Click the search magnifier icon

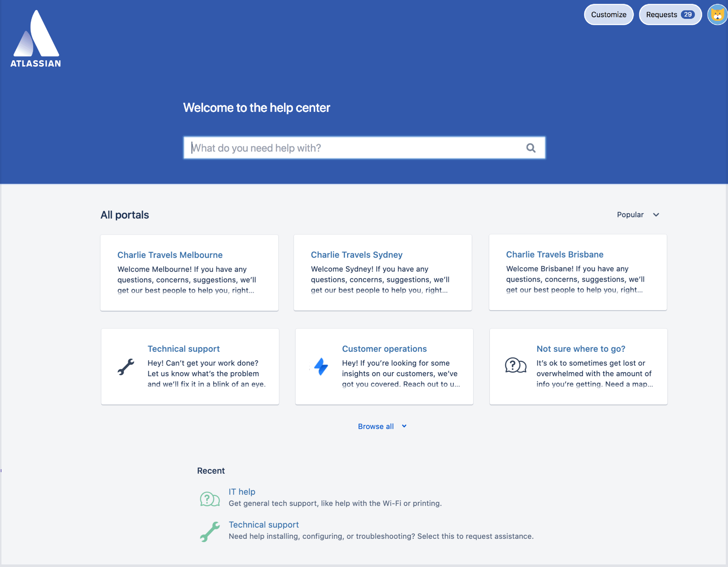coord(530,148)
